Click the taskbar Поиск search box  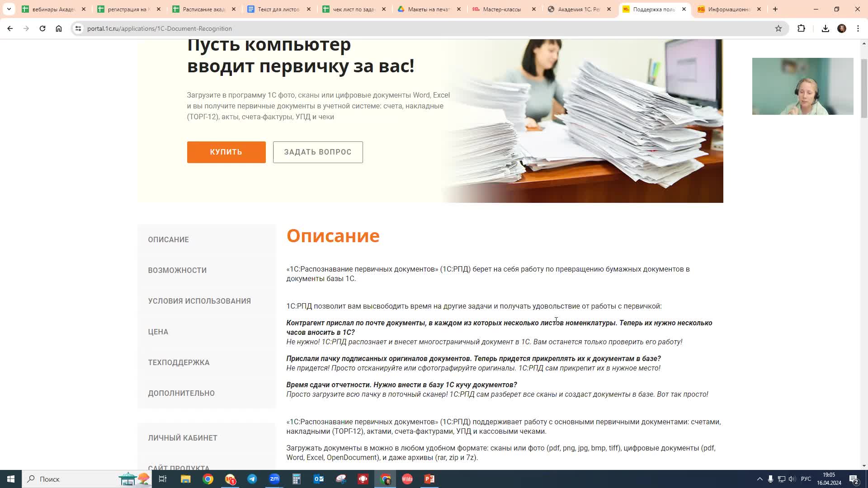coord(86,479)
